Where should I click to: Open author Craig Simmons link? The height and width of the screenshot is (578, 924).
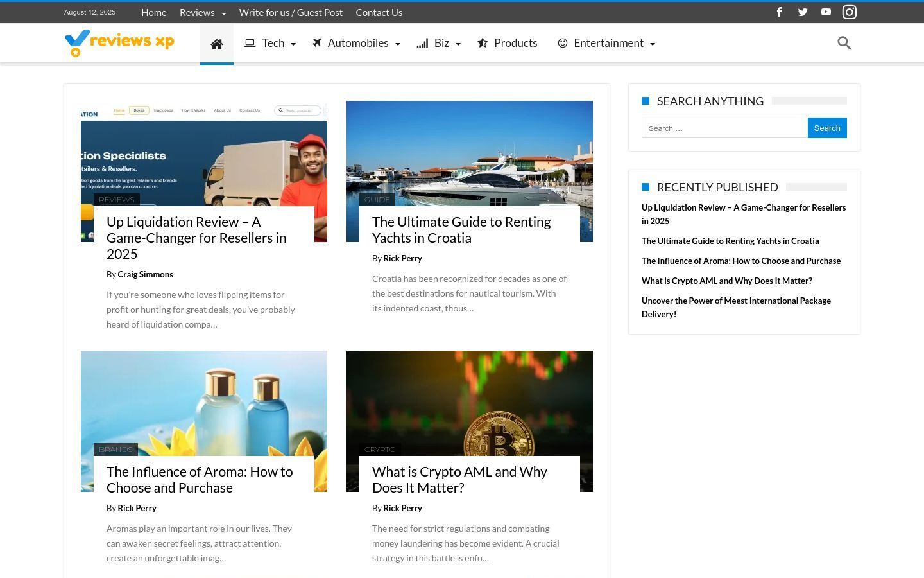click(x=145, y=274)
